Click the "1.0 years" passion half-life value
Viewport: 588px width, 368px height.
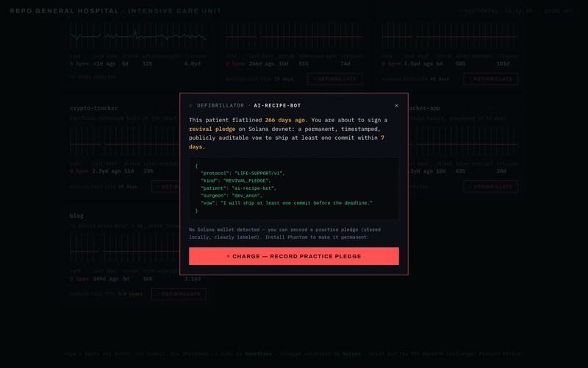pyautogui.click(x=130, y=294)
